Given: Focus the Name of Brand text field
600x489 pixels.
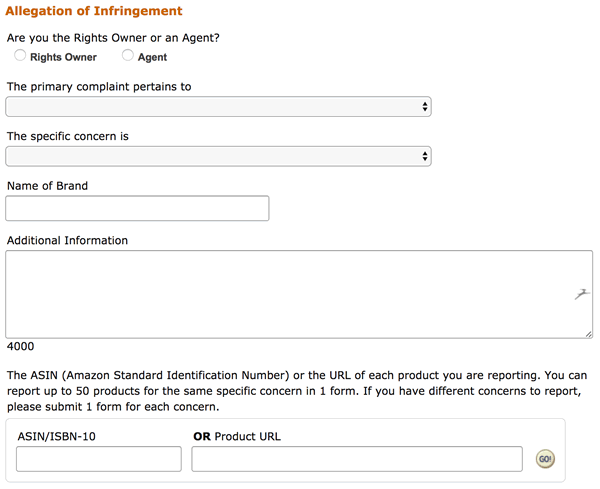Looking at the screenshot, I should (x=137, y=208).
